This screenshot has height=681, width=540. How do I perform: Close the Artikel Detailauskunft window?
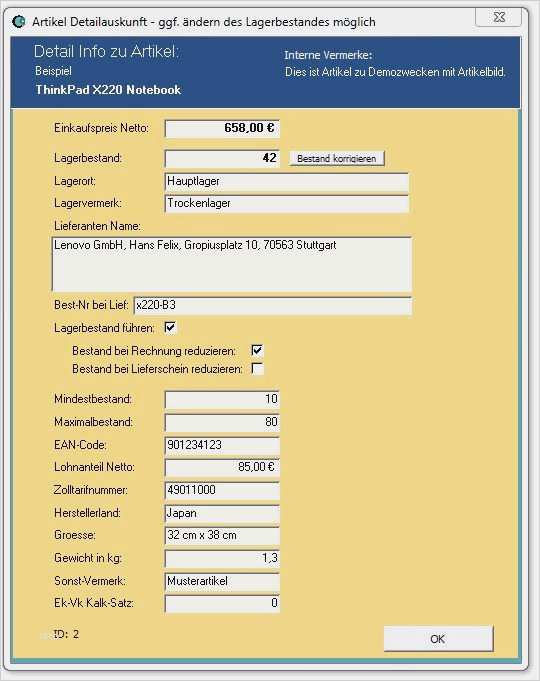pyautogui.click(x=499, y=17)
